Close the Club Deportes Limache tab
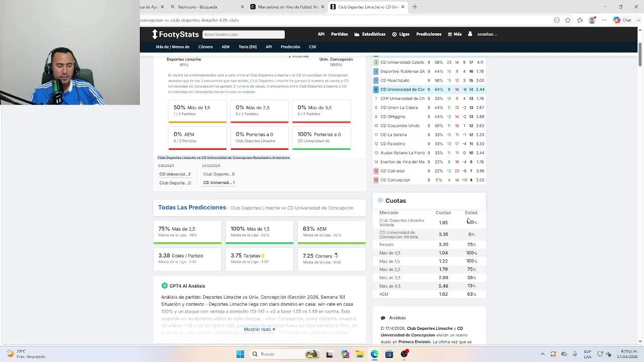The image size is (644, 362). [403, 7]
